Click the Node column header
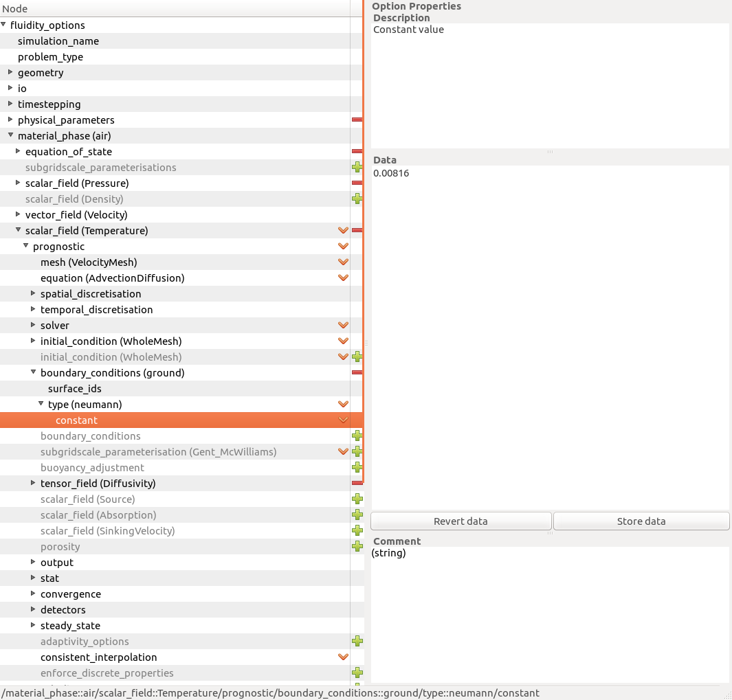 (175, 8)
